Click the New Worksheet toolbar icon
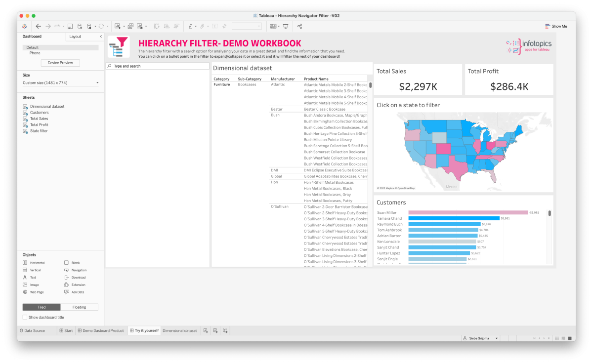Image resolution: width=593 pixels, height=364 pixels. [x=118, y=26]
